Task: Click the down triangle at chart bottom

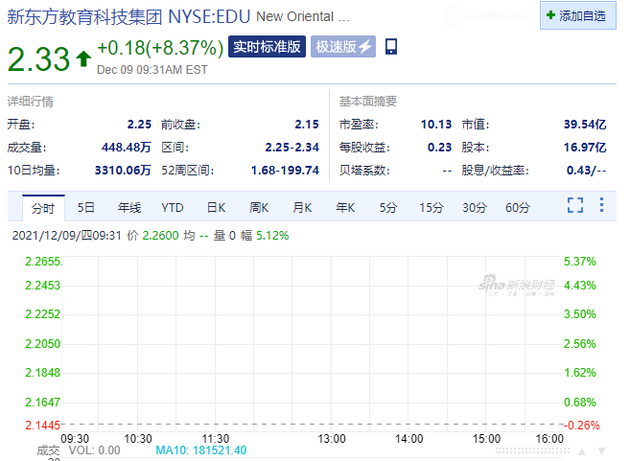Action: (601, 451)
